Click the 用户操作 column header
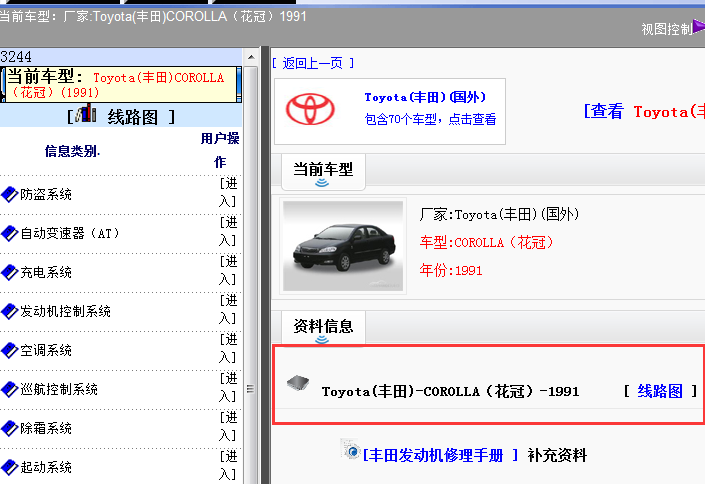705x484 pixels. pos(220,150)
